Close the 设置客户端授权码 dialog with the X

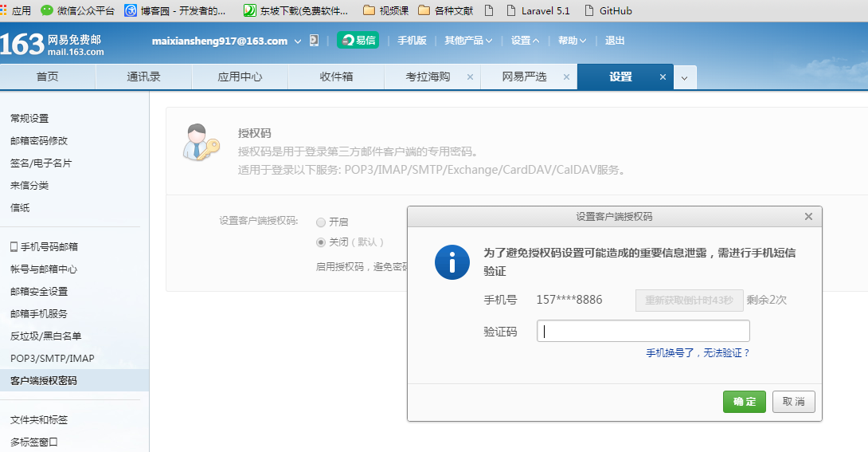[808, 217]
